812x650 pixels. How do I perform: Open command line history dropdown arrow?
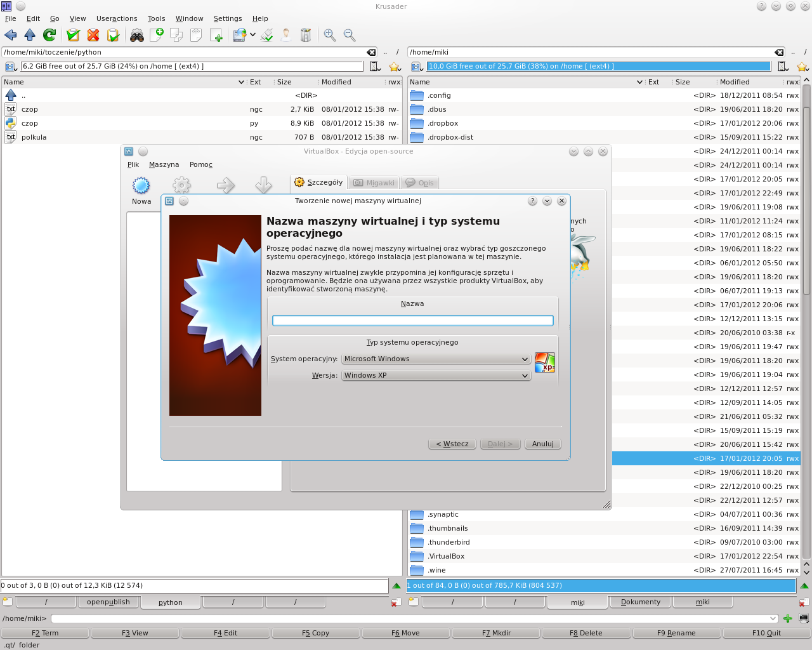(773, 618)
